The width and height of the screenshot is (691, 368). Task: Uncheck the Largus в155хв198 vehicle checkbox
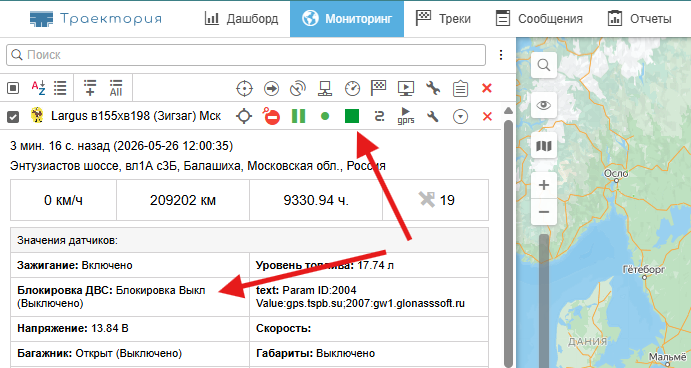tap(13, 117)
